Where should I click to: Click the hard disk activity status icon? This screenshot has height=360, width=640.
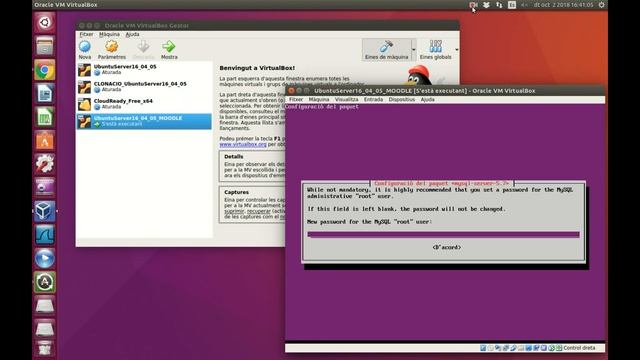[483, 348]
